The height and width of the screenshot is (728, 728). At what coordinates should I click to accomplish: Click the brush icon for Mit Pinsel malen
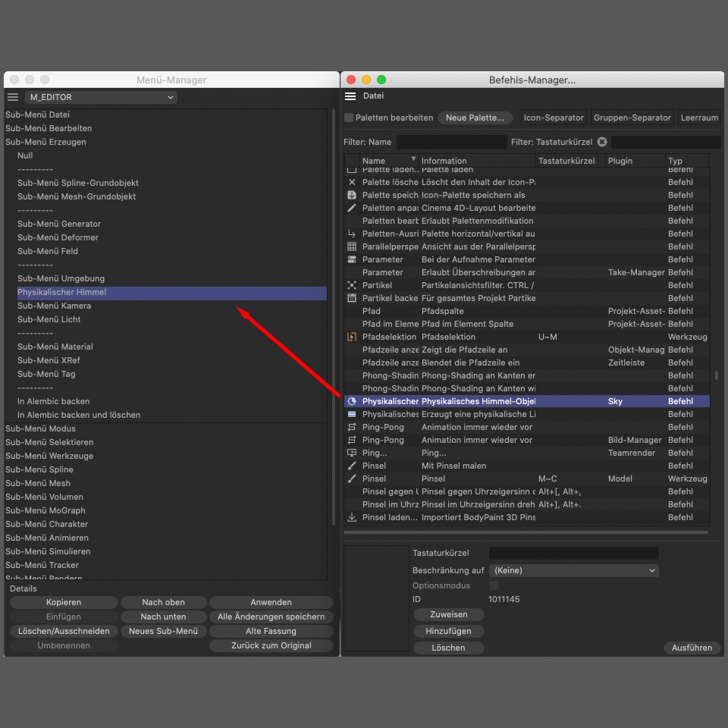[x=352, y=466]
